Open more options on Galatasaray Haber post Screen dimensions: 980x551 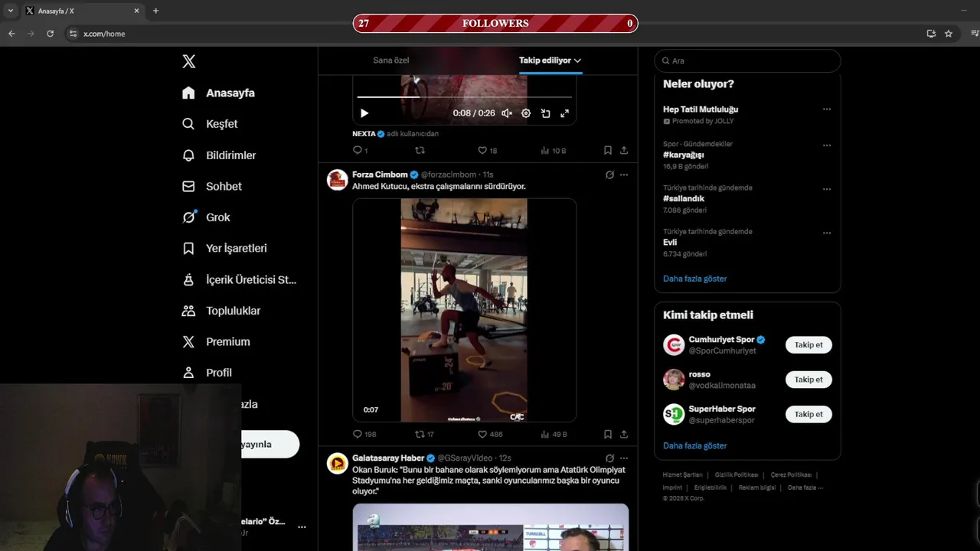[624, 458]
